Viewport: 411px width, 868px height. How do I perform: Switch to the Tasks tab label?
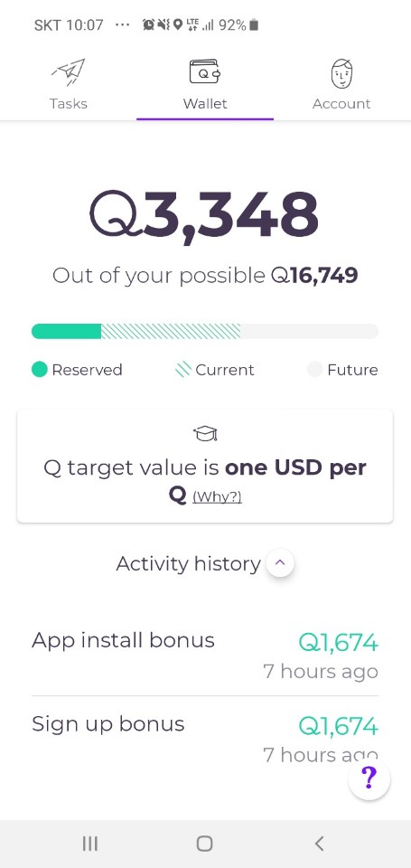point(69,103)
